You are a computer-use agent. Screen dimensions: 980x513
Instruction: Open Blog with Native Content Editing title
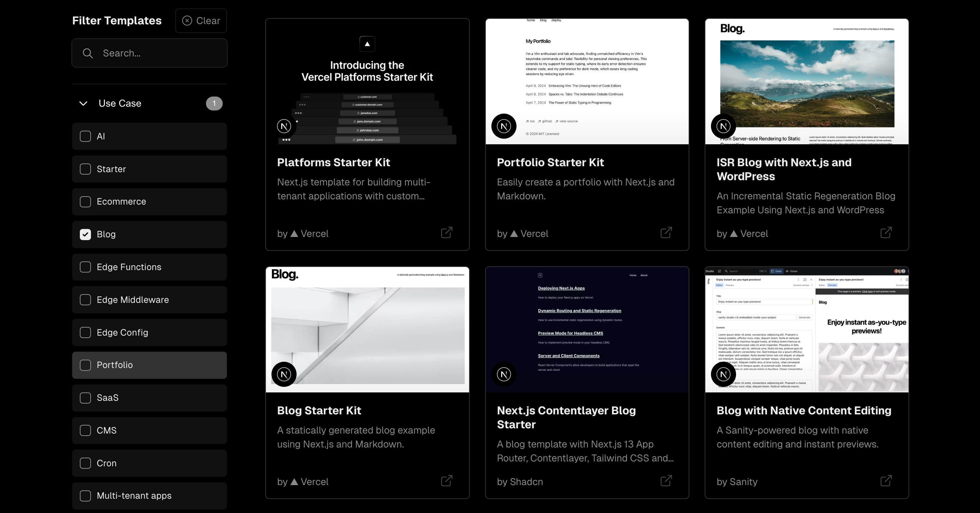[x=804, y=411]
